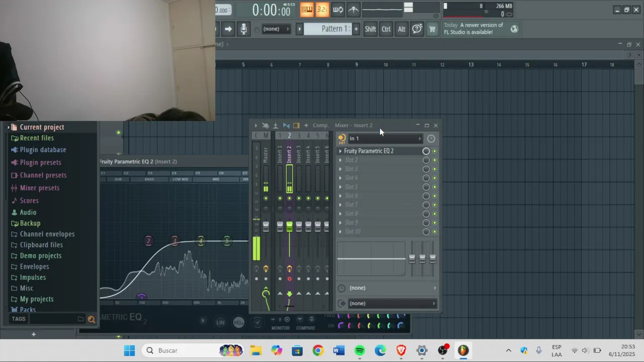Open the Fruity Parametric EQ 2 slot arrow

click(340, 151)
